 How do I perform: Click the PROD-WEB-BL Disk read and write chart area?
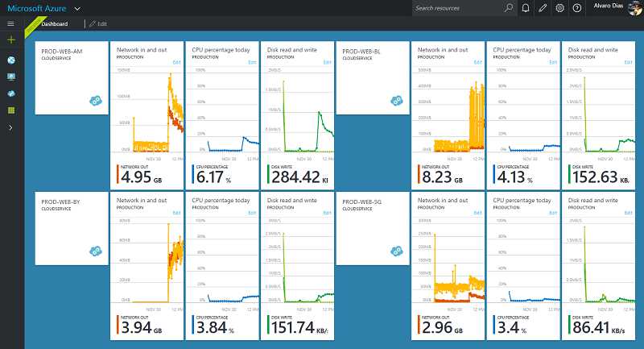(x=598, y=113)
